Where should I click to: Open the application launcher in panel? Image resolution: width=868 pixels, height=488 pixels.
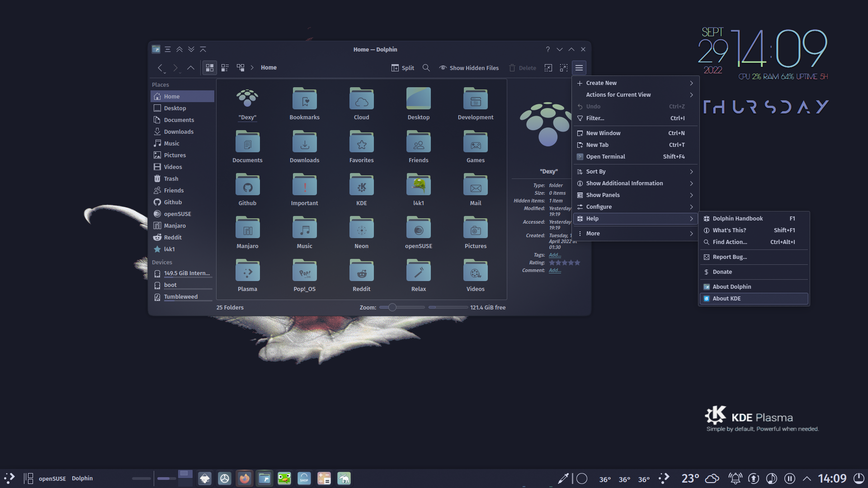[9, 478]
